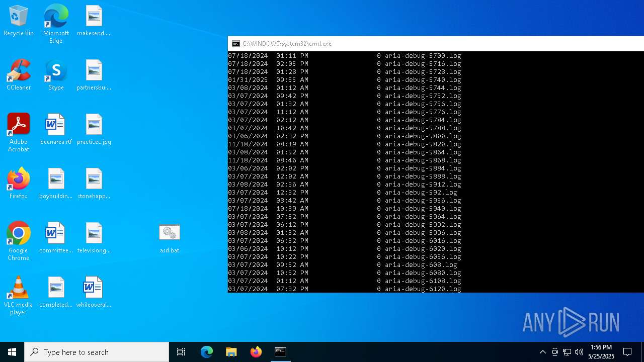The height and width of the screenshot is (362, 644).
Task: Open Adobe Acrobat desktop shortcut
Action: coord(19,133)
